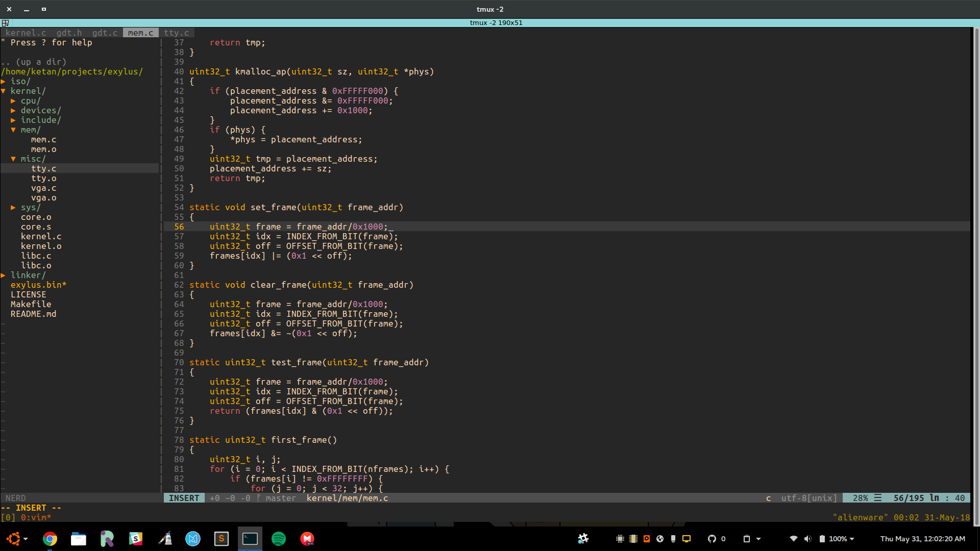This screenshot has height=551, width=980.
Task: Open the clipboard dropdown arrow
Action: pyautogui.click(x=758, y=539)
